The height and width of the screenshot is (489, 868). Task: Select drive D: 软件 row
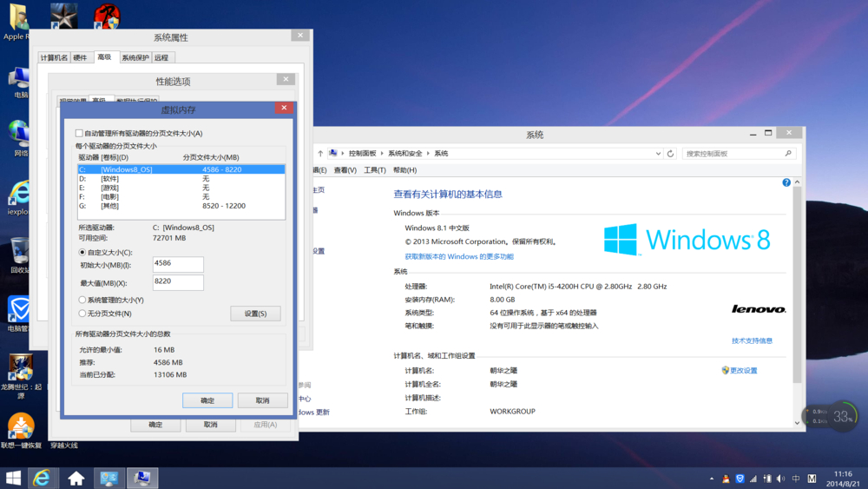coord(181,179)
